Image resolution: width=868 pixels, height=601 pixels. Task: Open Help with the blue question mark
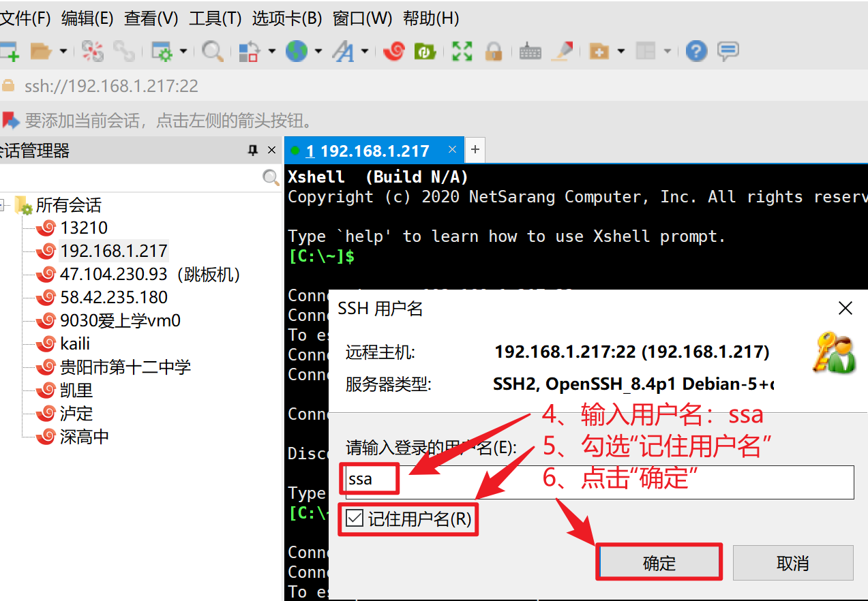click(696, 51)
